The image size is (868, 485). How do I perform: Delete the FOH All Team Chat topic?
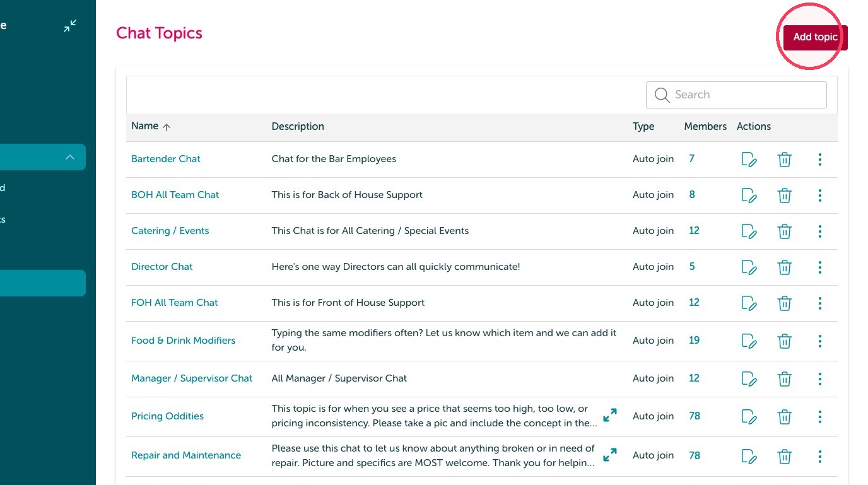784,303
